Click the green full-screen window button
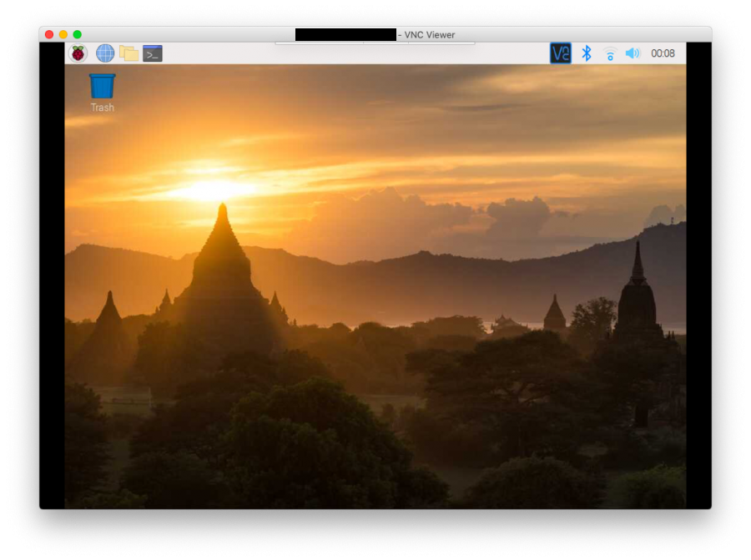The height and width of the screenshot is (560, 751). [x=78, y=34]
